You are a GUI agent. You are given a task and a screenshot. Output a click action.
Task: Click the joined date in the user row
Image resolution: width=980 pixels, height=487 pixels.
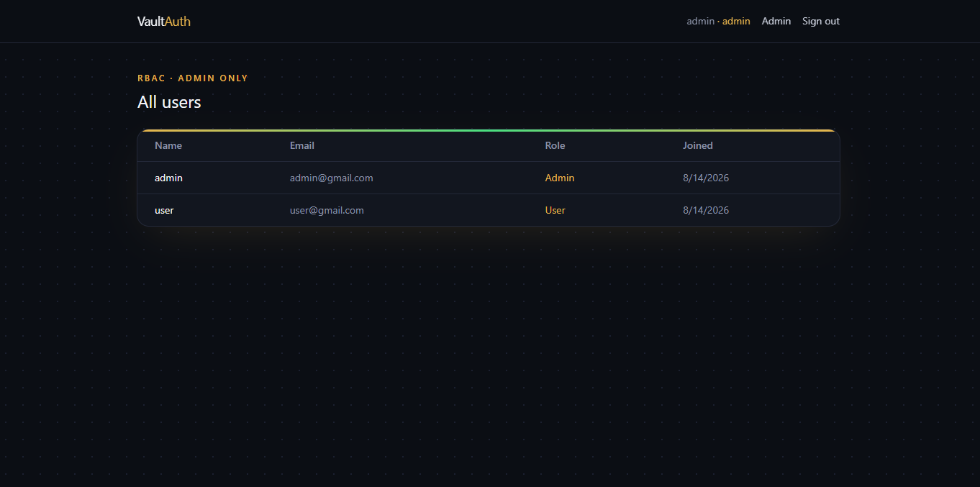pyautogui.click(x=706, y=210)
